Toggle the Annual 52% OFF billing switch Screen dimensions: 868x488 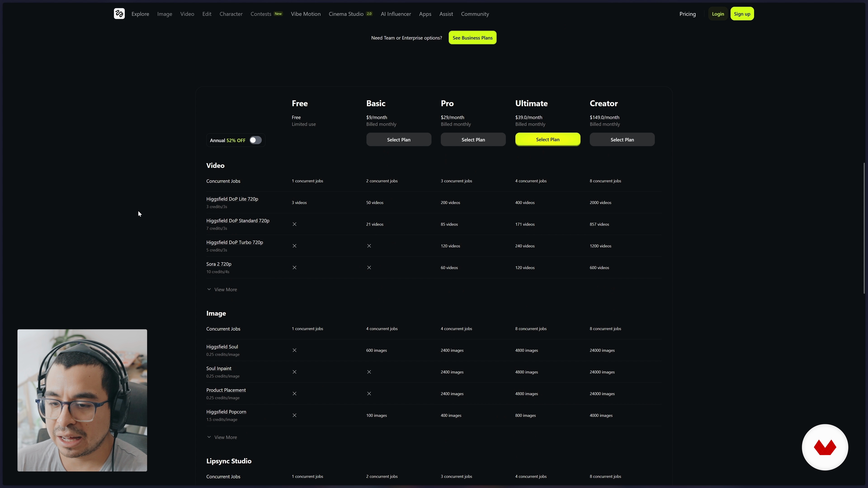click(255, 140)
